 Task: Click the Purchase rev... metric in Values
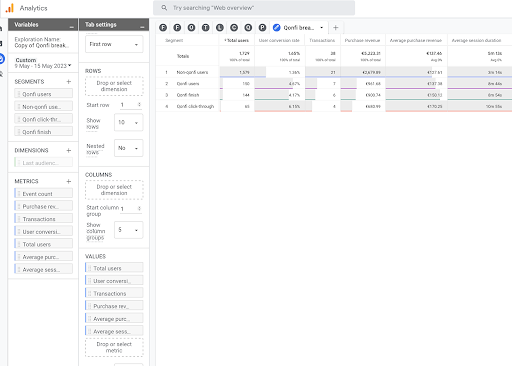point(114,306)
